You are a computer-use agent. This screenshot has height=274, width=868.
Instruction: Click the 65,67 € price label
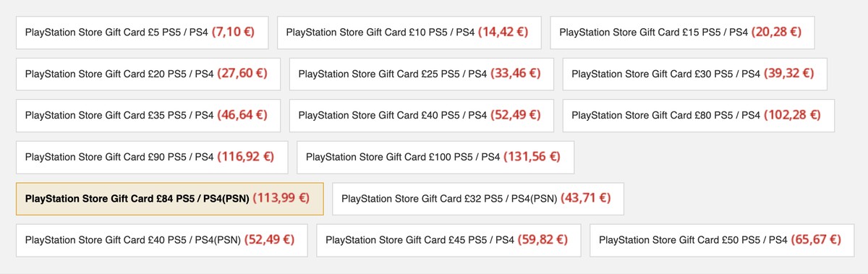pyautogui.click(x=815, y=239)
